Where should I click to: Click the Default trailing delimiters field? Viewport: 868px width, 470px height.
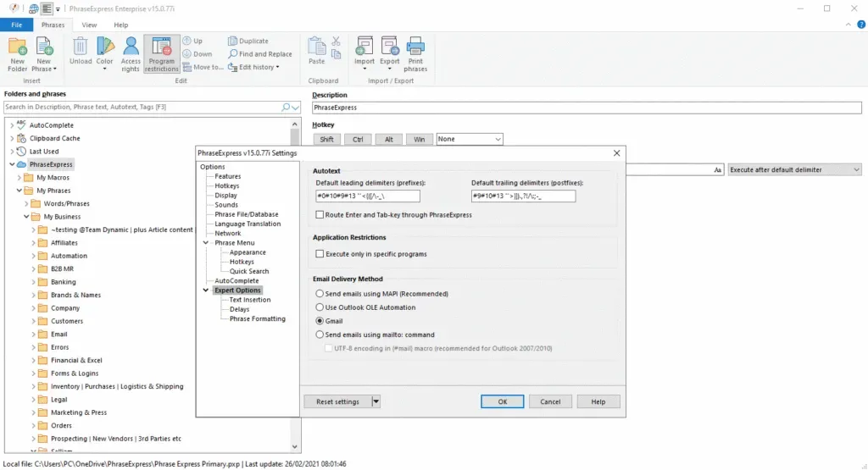(523, 196)
